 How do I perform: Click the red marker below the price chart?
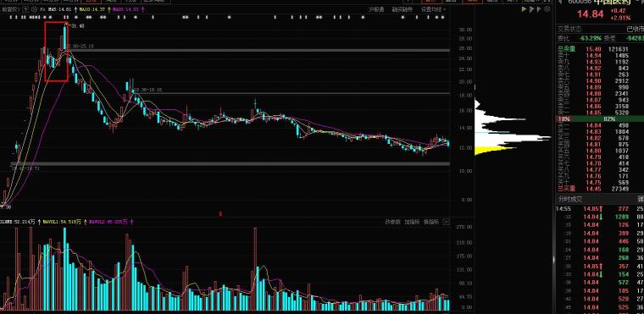coord(220,214)
